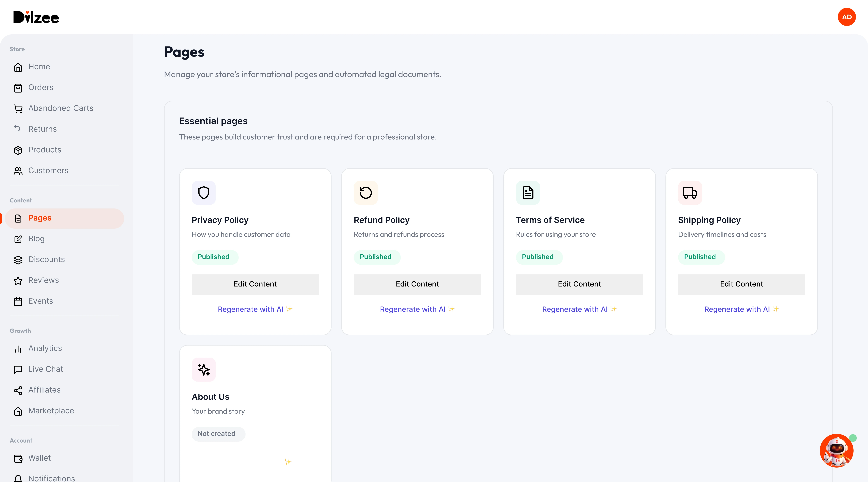Click the Live Chat bubble icon
The height and width of the screenshot is (482, 868).
[x=18, y=369]
